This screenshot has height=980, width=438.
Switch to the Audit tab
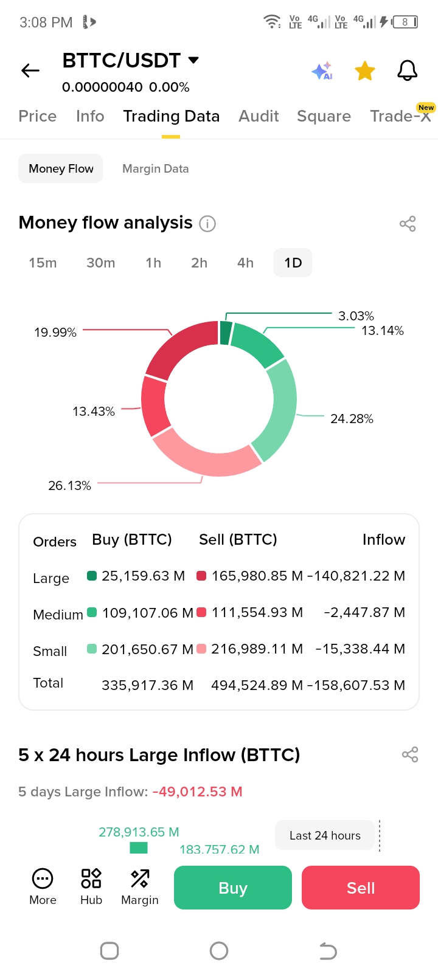point(259,116)
